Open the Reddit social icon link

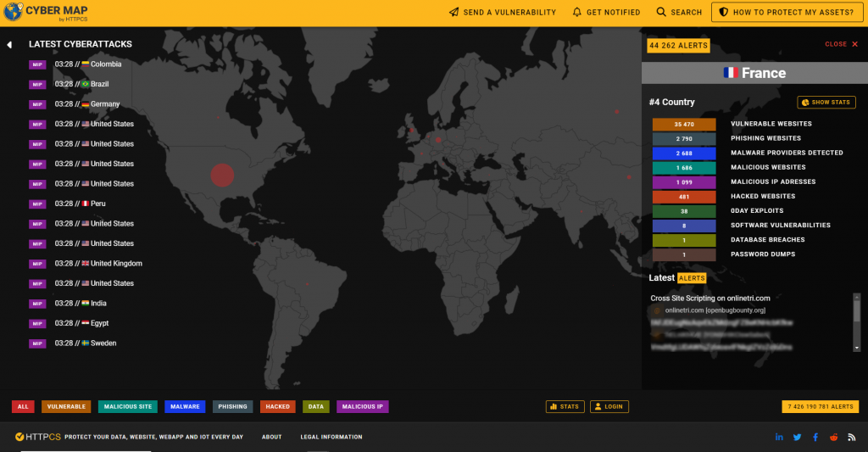point(833,437)
